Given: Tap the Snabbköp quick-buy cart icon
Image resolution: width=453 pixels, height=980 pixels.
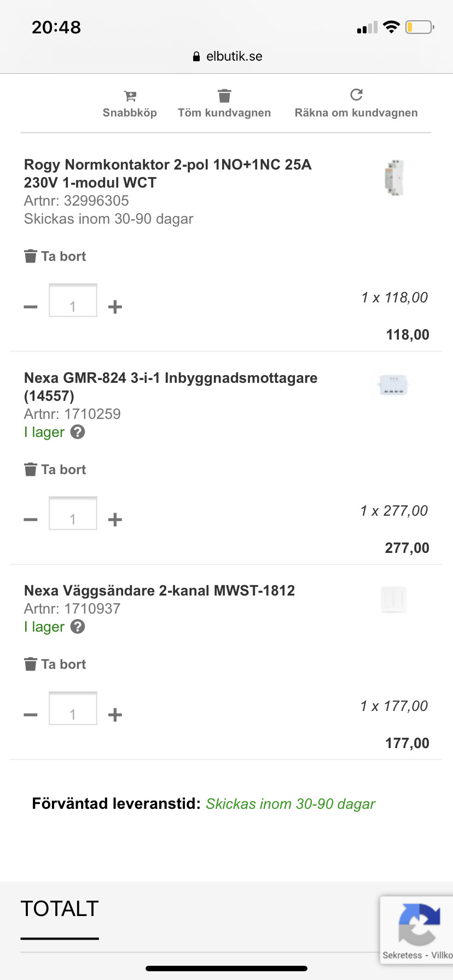Looking at the screenshot, I should coord(130,97).
